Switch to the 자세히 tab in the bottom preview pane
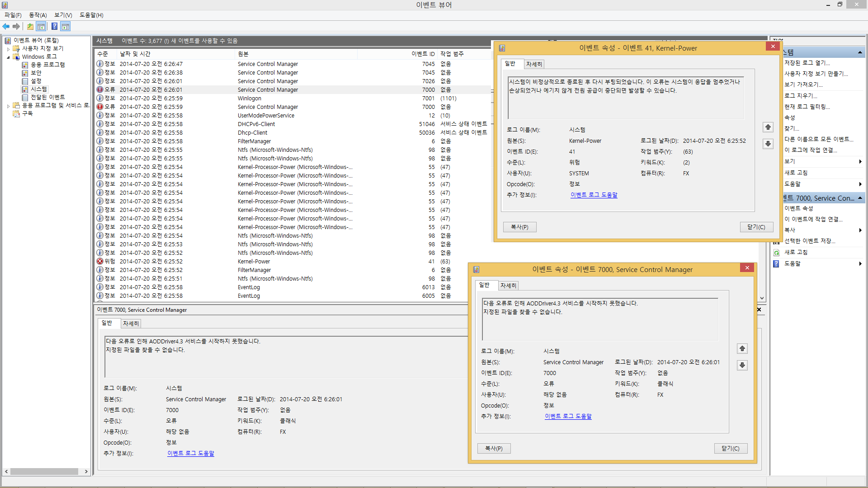The height and width of the screenshot is (488, 868). tap(131, 324)
